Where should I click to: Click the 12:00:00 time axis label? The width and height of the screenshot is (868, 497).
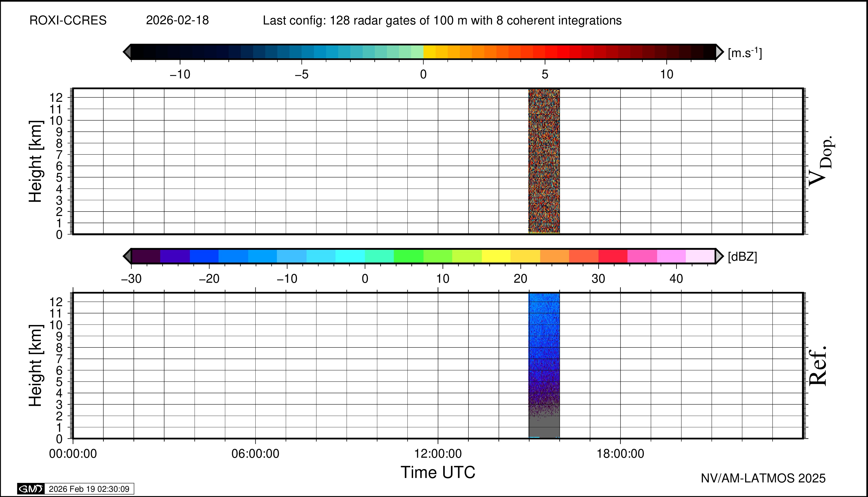point(438,454)
